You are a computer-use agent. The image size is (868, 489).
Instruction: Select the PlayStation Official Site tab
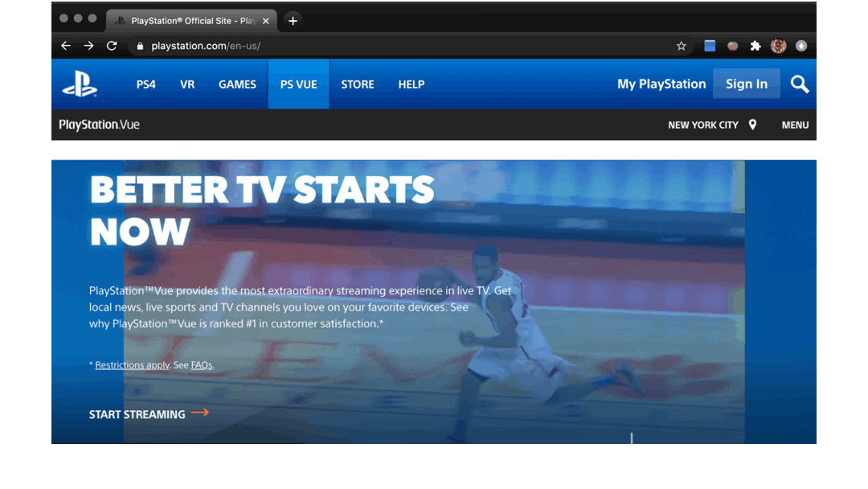click(x=191, y=21)
